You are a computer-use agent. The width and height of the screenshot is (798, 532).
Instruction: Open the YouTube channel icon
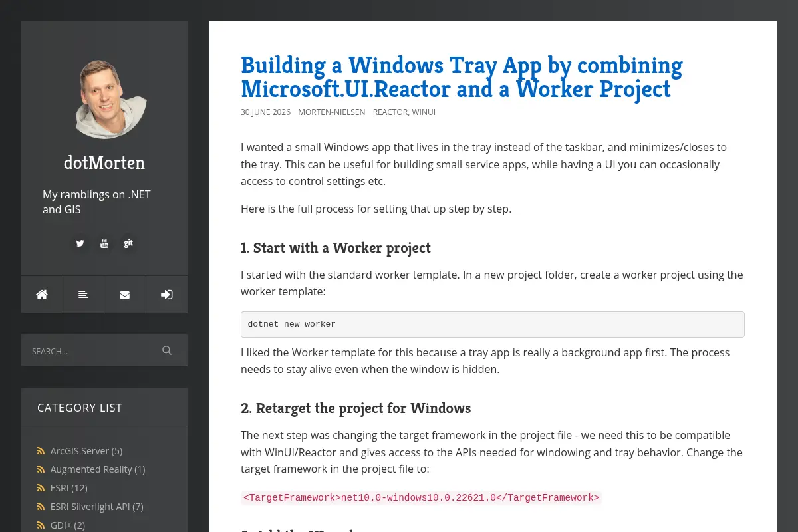(104, 243)
